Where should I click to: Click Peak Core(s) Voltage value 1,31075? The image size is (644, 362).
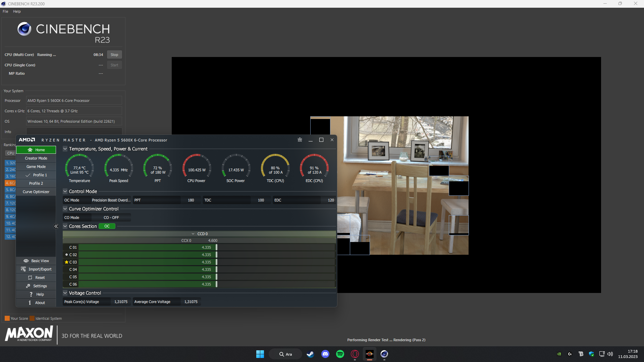coord(121,302)
